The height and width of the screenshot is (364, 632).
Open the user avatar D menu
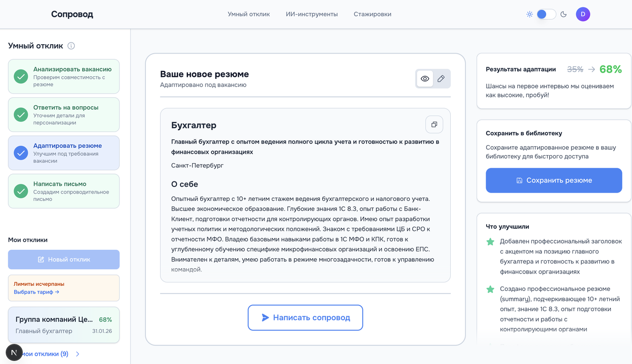click(x=583, y=14)
